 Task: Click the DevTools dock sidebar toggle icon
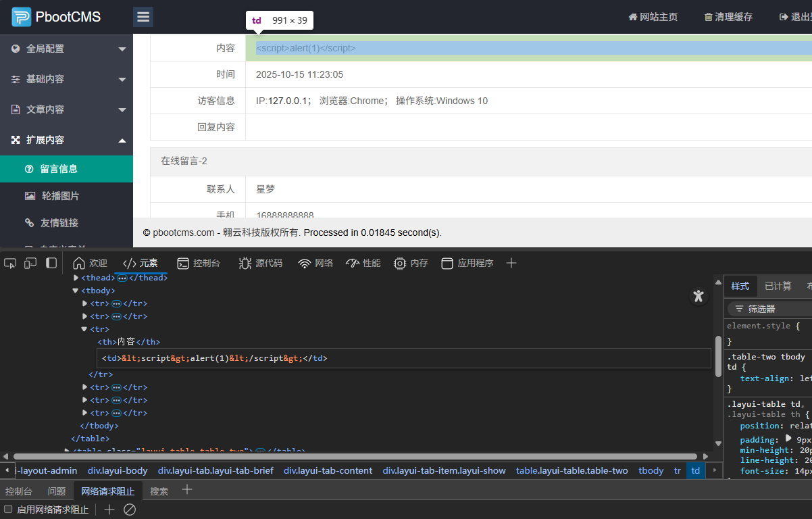coord(51,263)
